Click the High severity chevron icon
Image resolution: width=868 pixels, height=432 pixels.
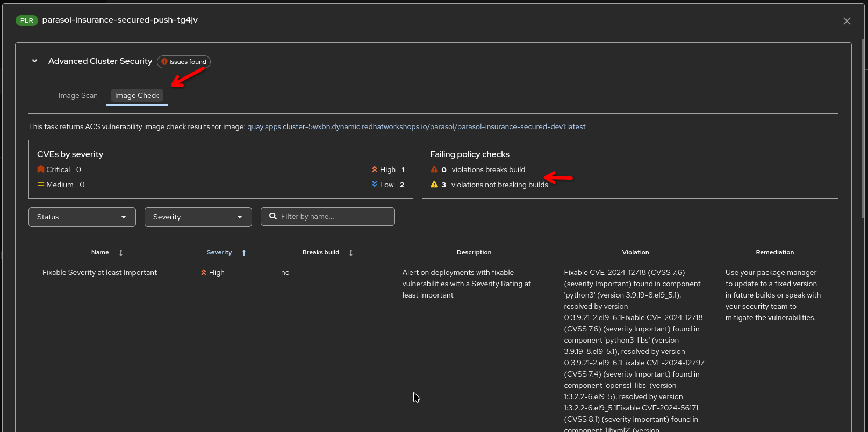tap(375, 169)
